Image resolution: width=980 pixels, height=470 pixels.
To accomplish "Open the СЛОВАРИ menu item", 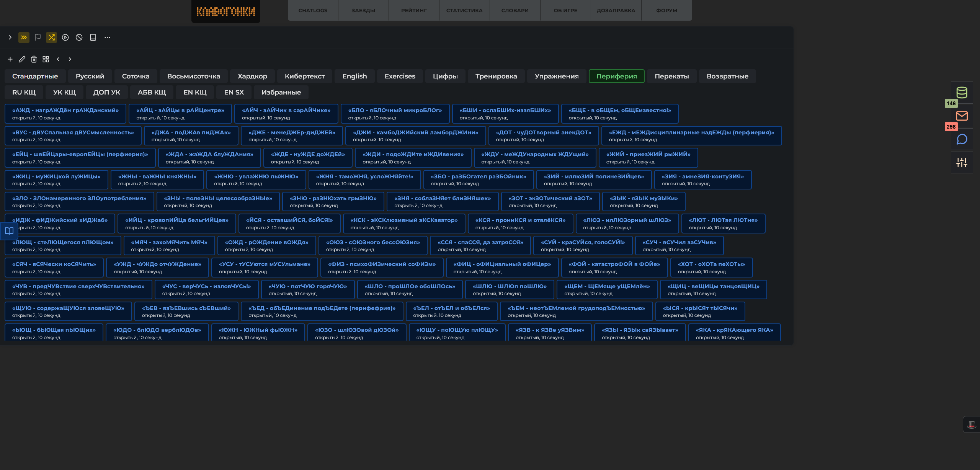I will (x=515, y=10).
